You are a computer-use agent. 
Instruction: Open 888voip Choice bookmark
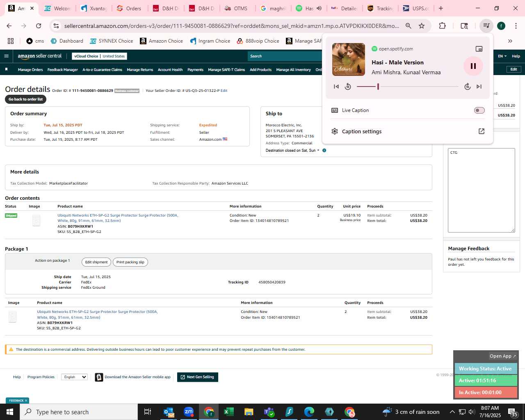tap(258, 41)
